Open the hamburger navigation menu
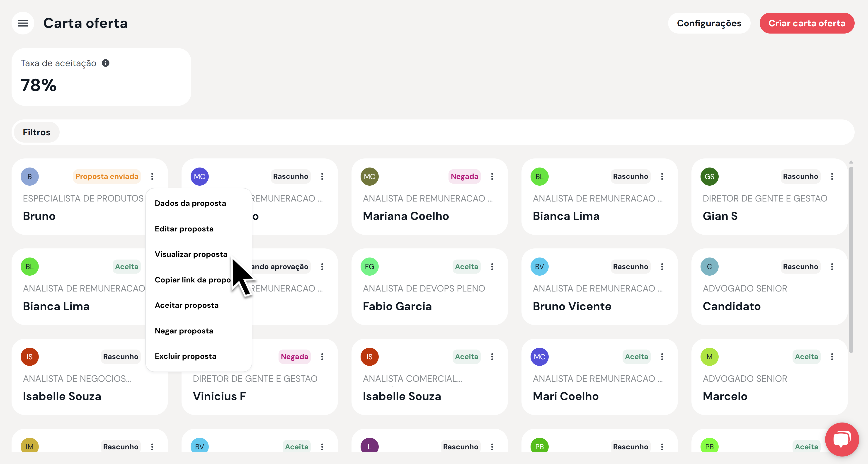This screenshot has width=868, height=464. (23, 23)
